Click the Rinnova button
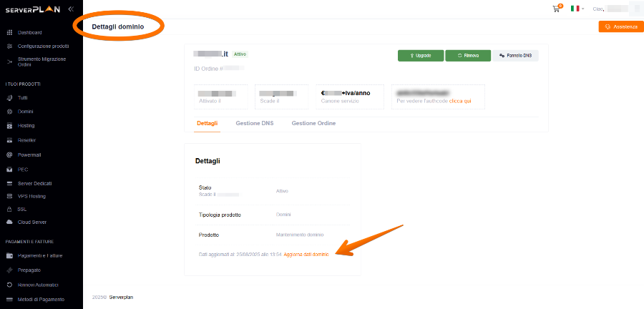644x309 pixels. click(x=467, y=55)
